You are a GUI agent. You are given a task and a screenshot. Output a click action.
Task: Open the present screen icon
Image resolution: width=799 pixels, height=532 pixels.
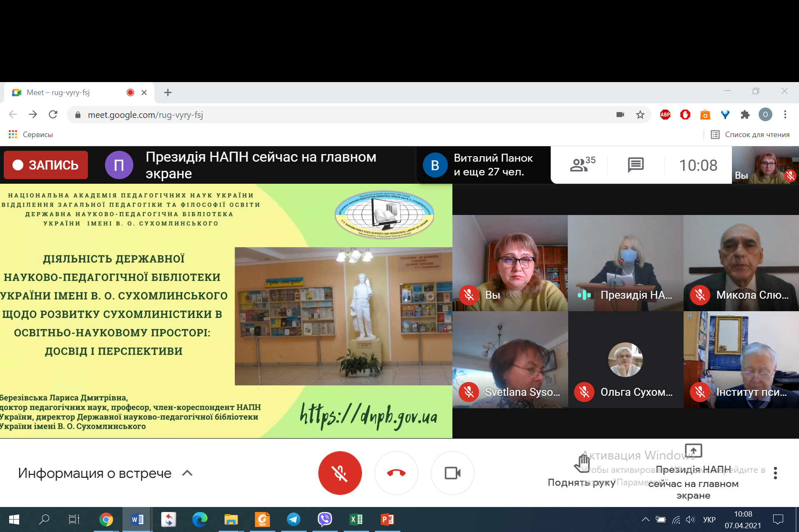[694, 451]
